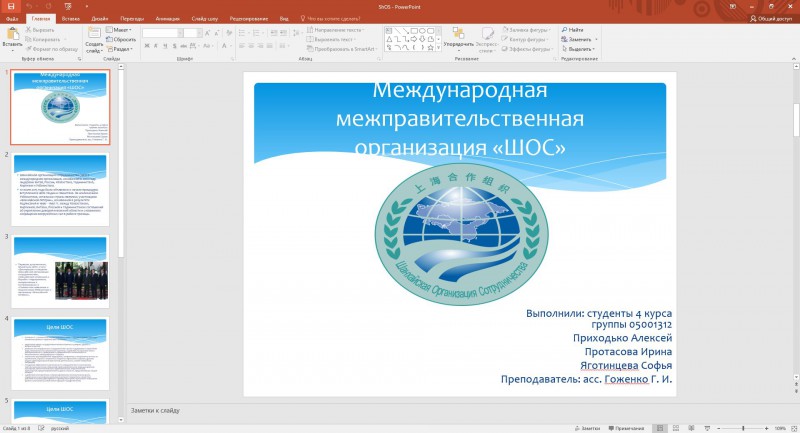Select slide 3 thumbnail with group photo

pos(60,271)
